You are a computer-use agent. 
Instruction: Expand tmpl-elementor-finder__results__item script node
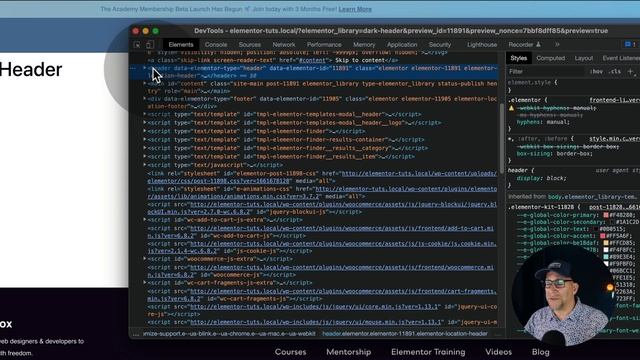click(x=144, y=156)
